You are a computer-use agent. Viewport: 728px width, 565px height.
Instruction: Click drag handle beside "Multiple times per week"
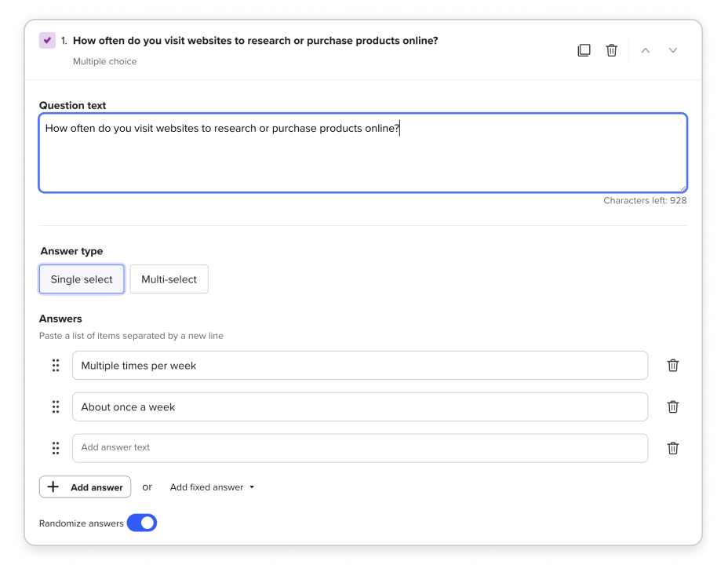tap(56, 366)
